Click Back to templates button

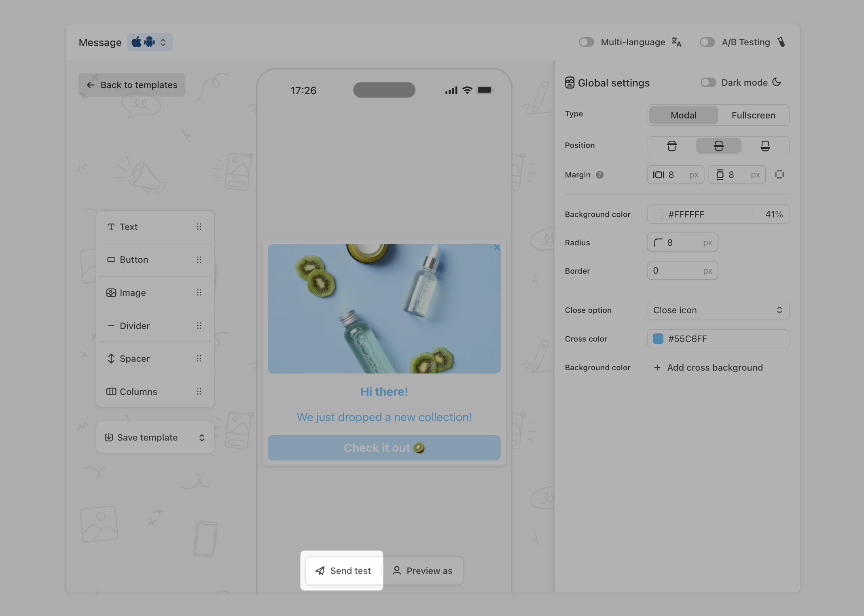tap(132, 85)
